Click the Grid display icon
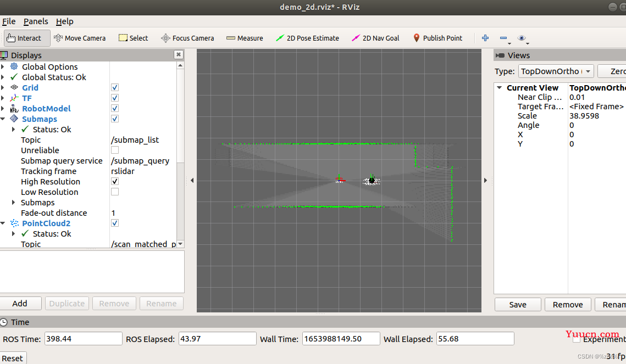The height and width of the screenshot is (364, 626). click(x=14, y=87)
